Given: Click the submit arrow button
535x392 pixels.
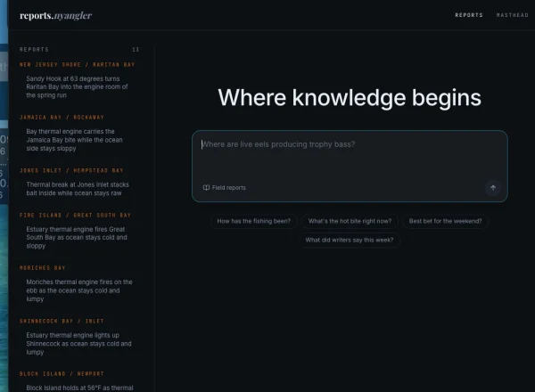Looking at the screenshot, I should point(493,188).
